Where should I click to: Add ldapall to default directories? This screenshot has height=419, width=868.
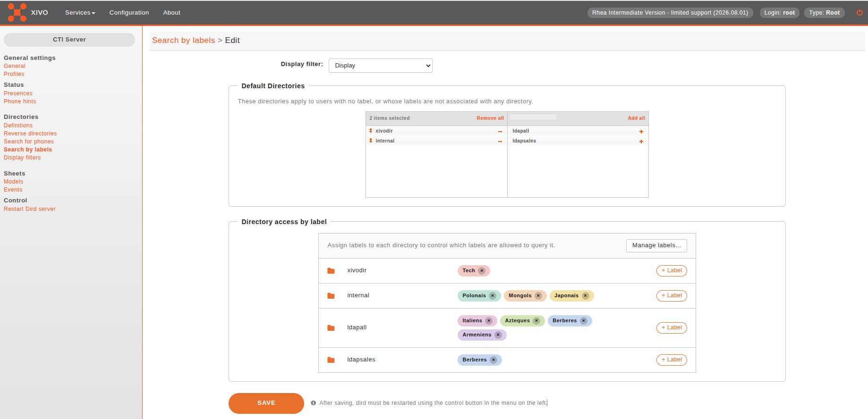pos(641,132)
